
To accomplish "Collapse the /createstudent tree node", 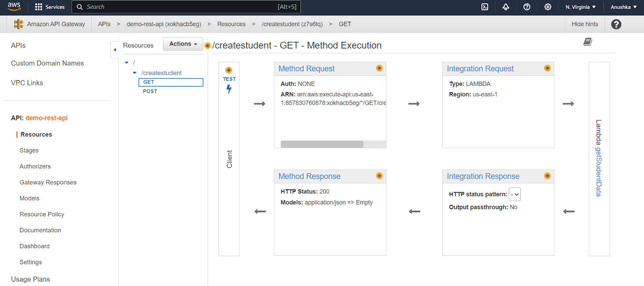I will pyautogui.click(x=135, y=73).
